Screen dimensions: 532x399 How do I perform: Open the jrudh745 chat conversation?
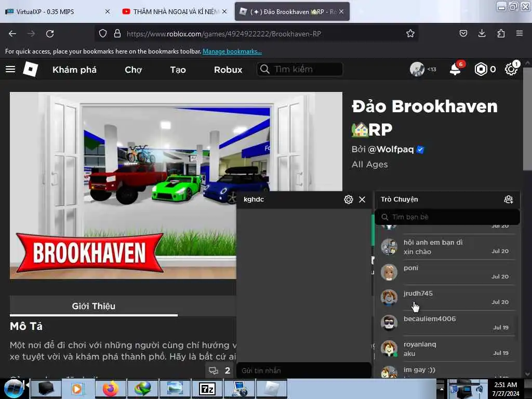click(446, 298)
